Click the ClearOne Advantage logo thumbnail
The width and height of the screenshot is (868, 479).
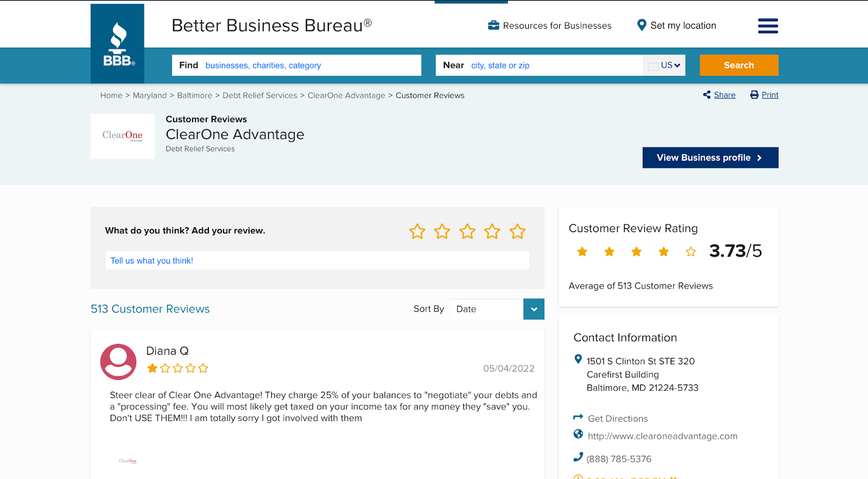123,136
